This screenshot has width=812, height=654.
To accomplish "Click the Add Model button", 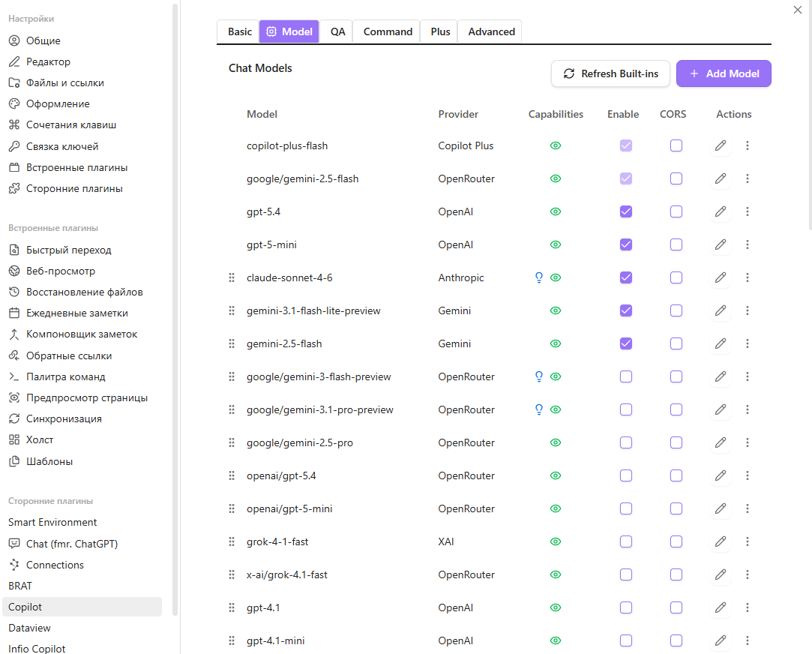I will coord(724,73).
